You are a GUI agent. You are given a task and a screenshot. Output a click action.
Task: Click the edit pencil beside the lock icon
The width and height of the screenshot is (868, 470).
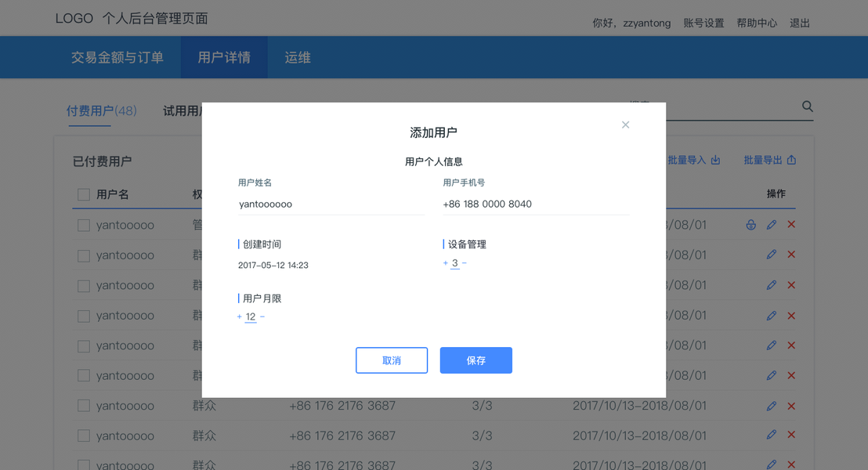tap(771, 225)
